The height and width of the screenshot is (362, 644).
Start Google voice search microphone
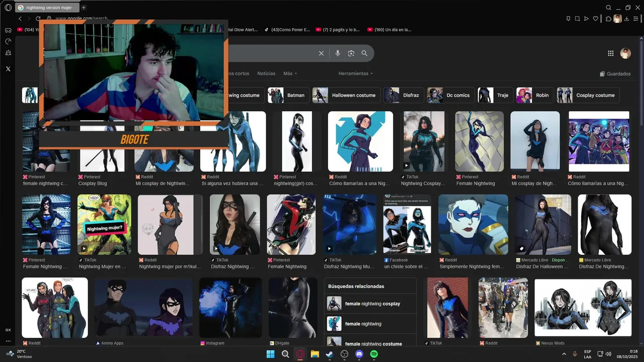[x=338, y=53]
